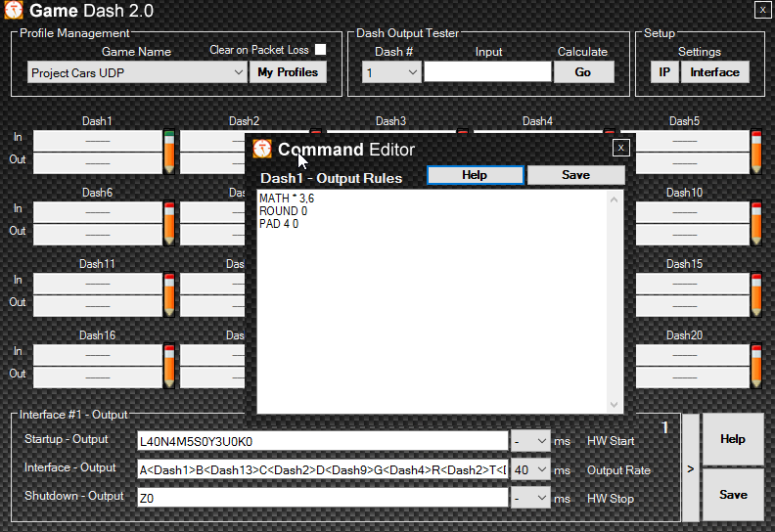775x532 pixels.
Task: Click Dash1 In value field
Action: tap(98, 141)
